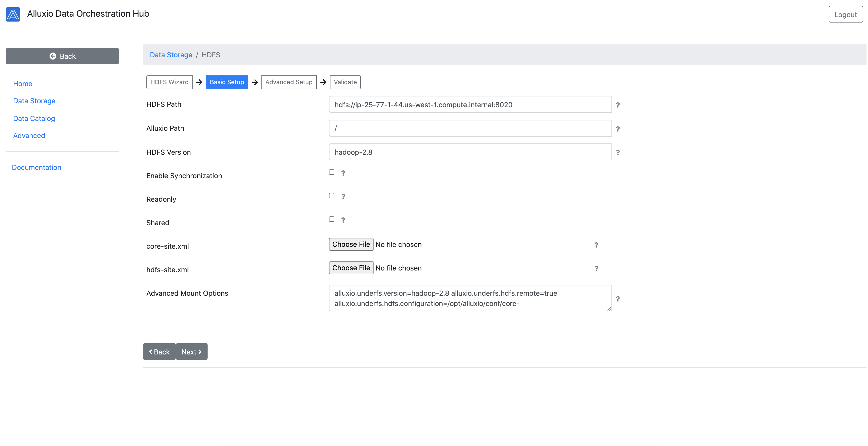Open the Shared help question mark
Image resolution: width=868 pixels, height=446 pixels.
[x=343, y=220]
